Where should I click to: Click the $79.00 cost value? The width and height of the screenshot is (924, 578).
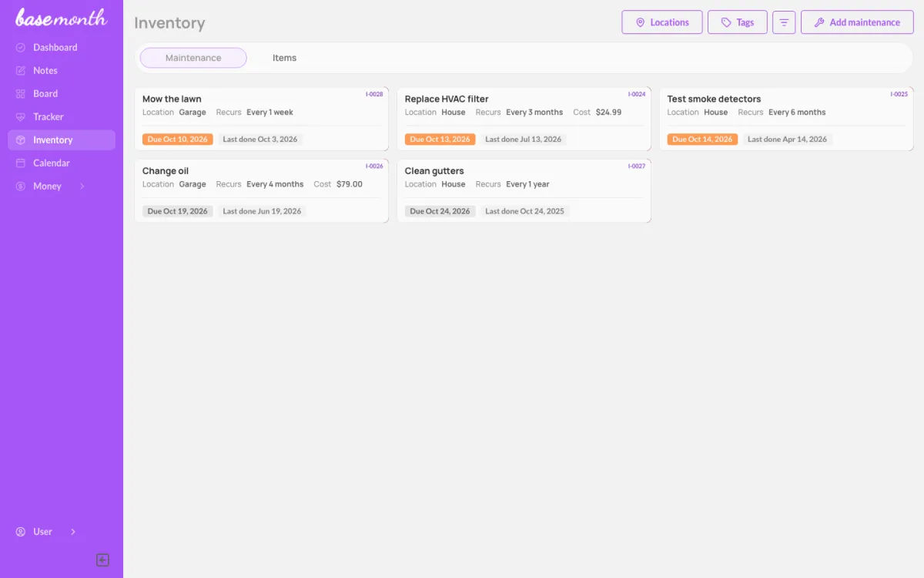[x=350, y=184]
